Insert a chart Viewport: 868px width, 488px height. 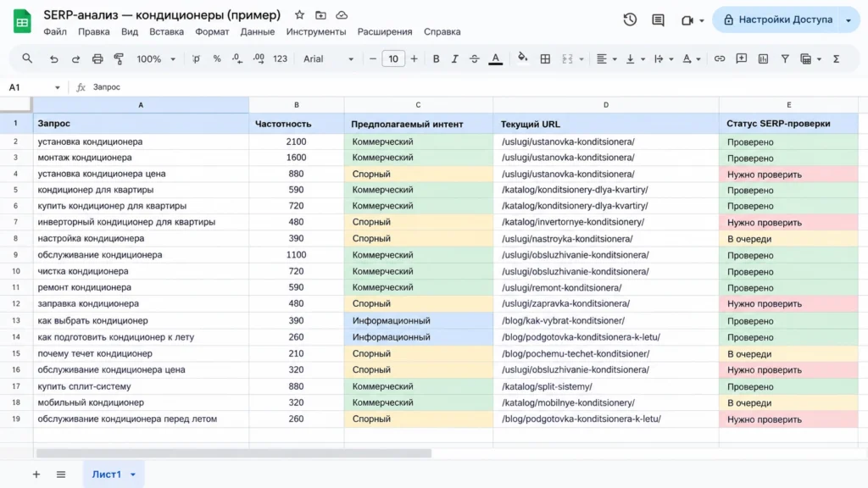click(x=763, y=58)
